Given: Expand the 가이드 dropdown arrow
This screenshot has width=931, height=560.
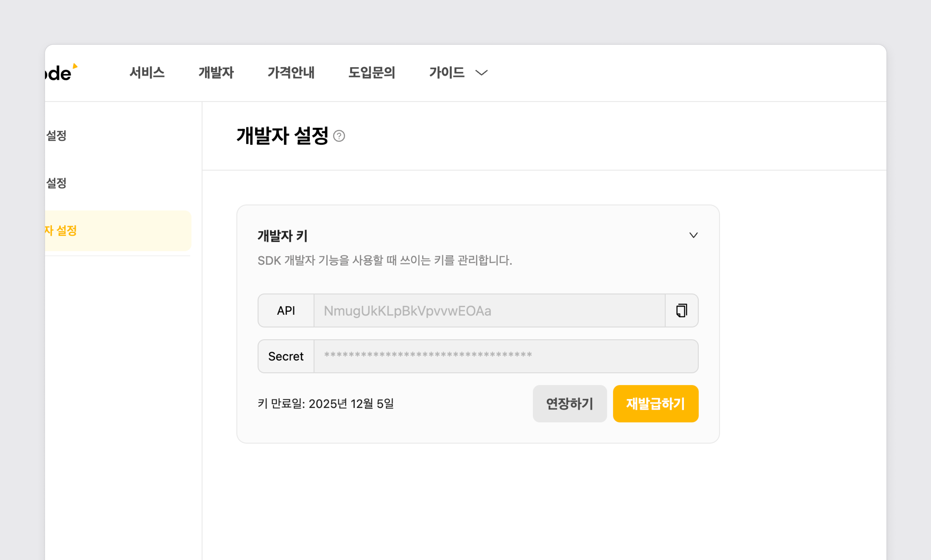Looking at the screenshot, I should pos(481,73).
